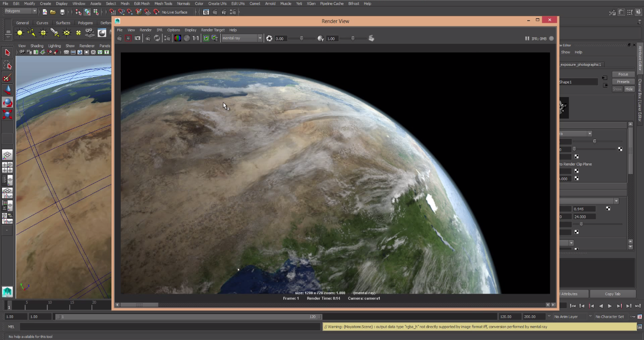The image size is (644, 340).
Task: Pause IPR tuning in Render View
Action: click(x=527, y=38)
